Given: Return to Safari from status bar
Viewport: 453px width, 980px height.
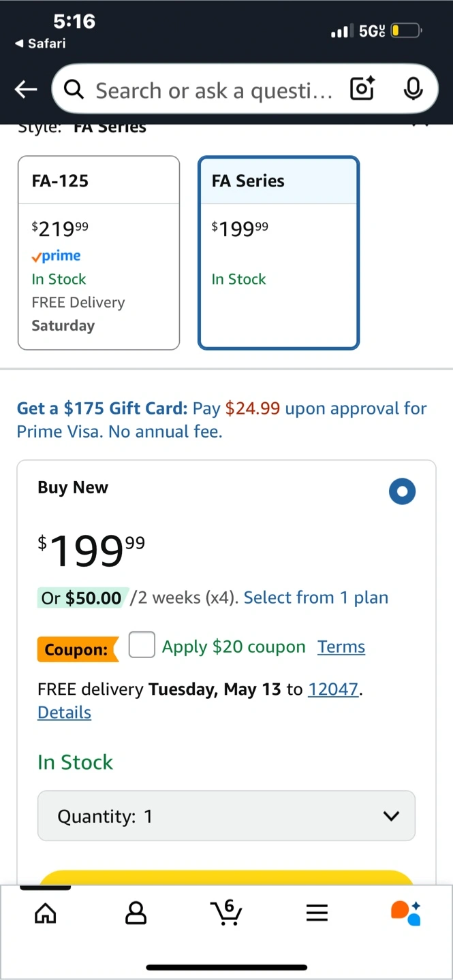Looking at the screenshot, I should coord(41,44).
